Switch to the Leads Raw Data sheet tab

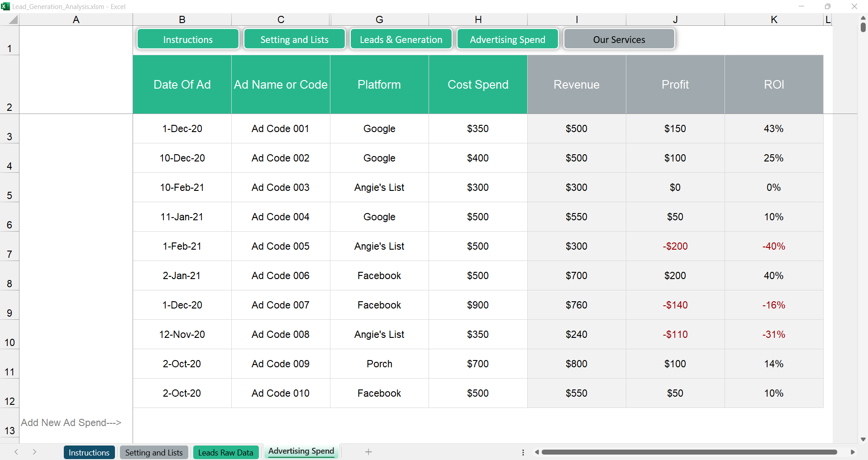point(225,452)
